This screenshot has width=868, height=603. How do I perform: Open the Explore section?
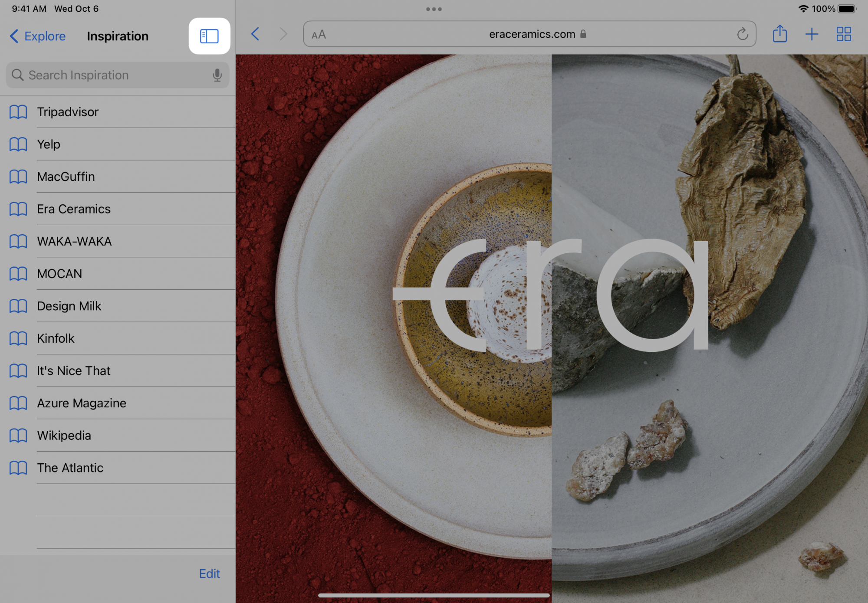pyautogui.click(x=38, y=36)
